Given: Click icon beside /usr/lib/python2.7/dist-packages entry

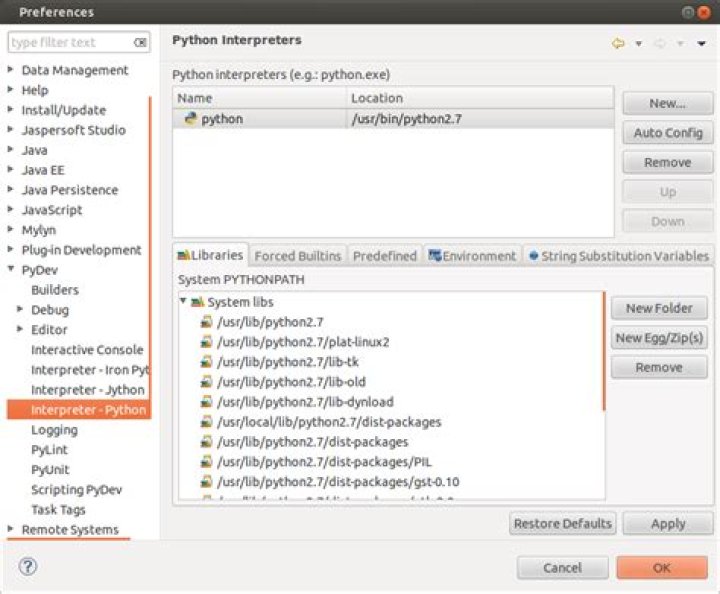Looking at the screenshot, I should point(206,442).
